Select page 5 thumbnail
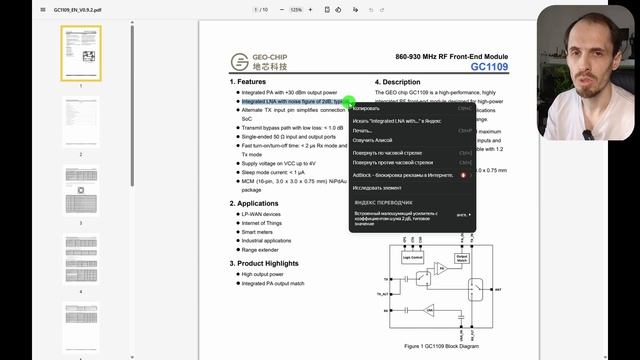 pyautogui.click(x=81, y=327)
